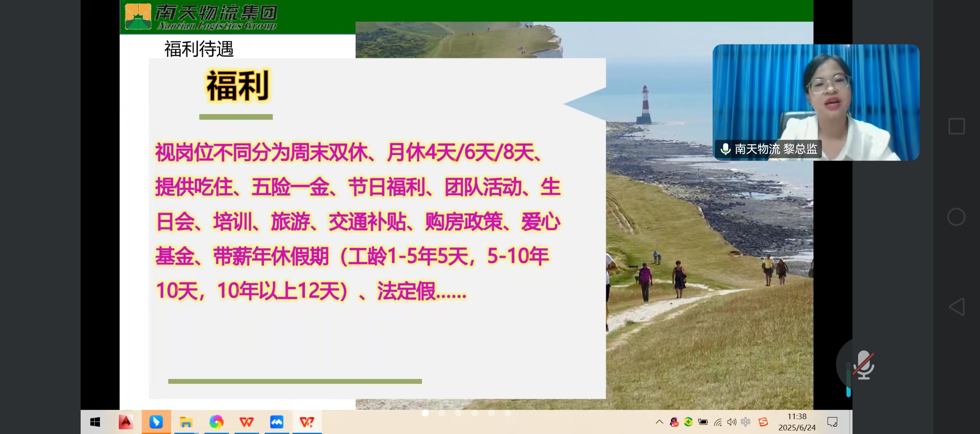Click the microphone icon beside 南天物流 黎总监
Viewport: 980px width, 434px height.
tap(725, 149)
